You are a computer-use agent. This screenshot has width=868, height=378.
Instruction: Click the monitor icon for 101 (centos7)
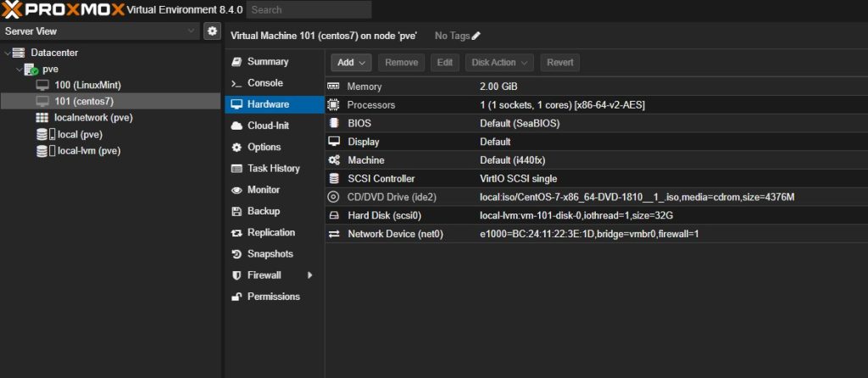pyautogui.click(x=42, y=101)
